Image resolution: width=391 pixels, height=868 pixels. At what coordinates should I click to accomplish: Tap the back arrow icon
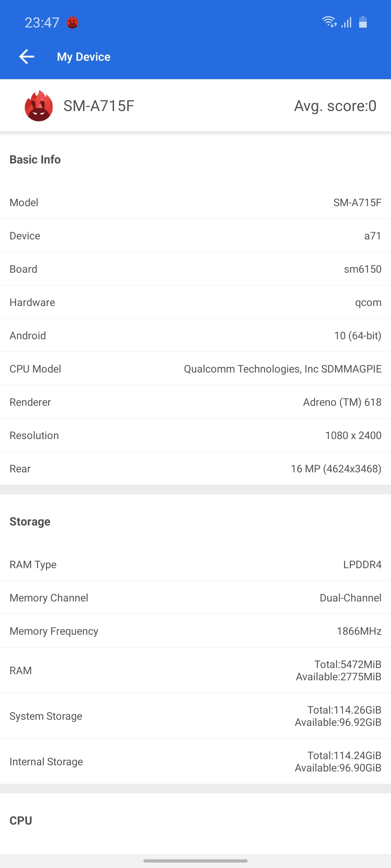pos(26,57)
